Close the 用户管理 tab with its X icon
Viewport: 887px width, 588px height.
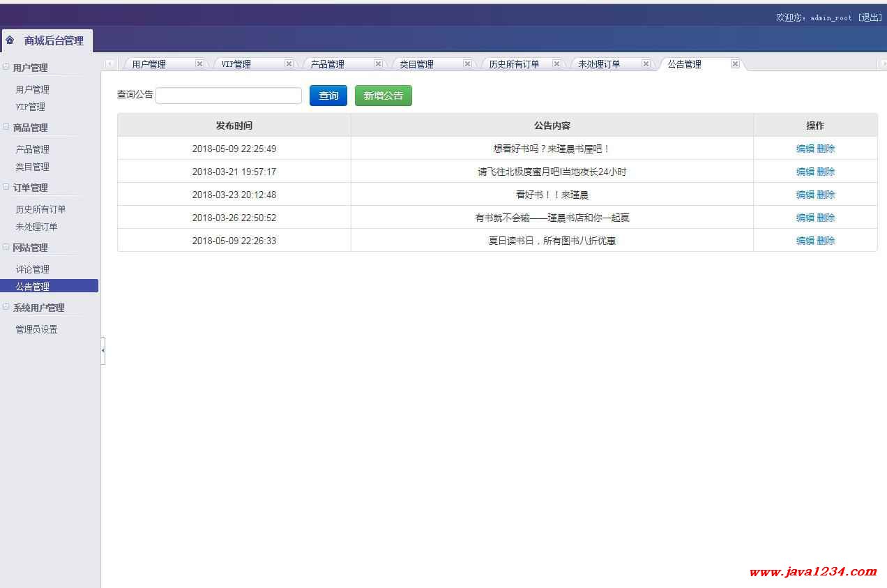199,63
